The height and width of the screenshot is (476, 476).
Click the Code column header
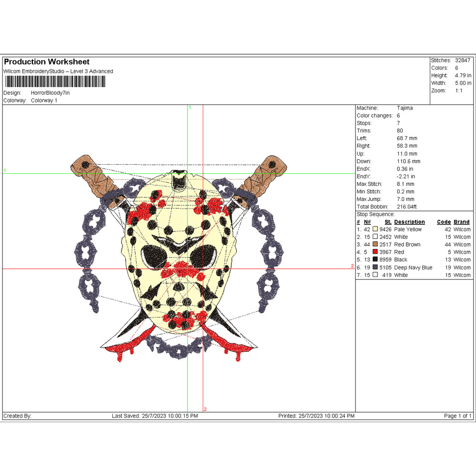[x=443, y=222]
